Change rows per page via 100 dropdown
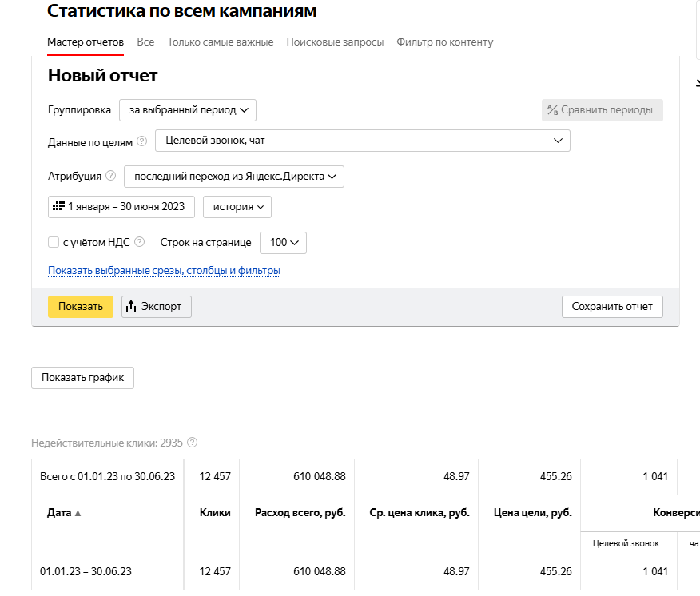The width and height of the screenshot is (700, 596). click(283, 242)
